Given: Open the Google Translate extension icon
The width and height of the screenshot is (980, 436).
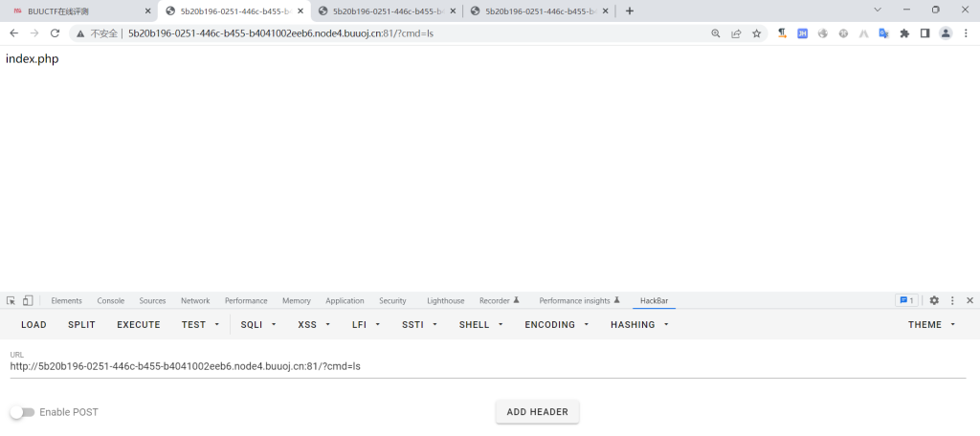Looking at the screenshot, I should click(x=883, y=33).
